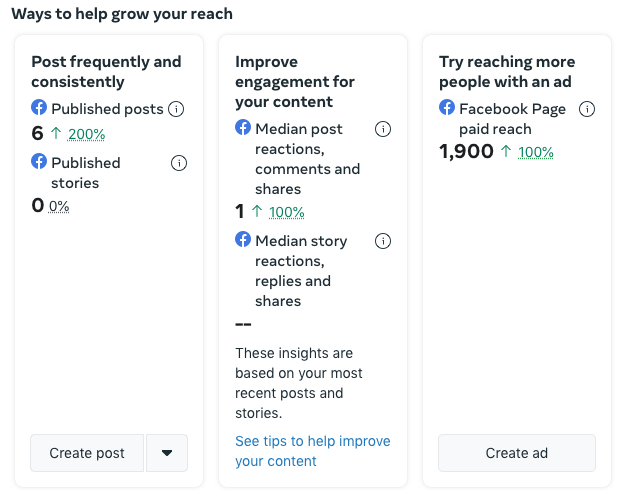
Task: Click the 100% median post reactions change
Action: coord(286,212)
